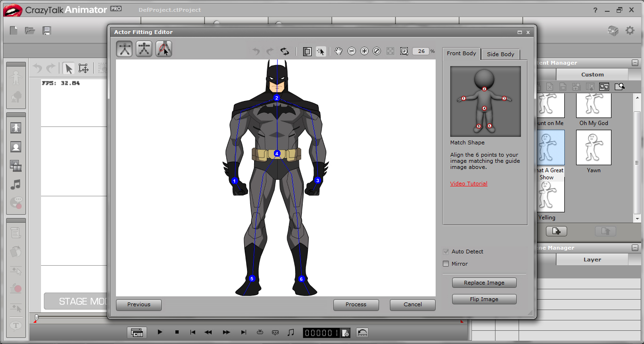Select the Yawn motion thumbnail
This screenshot has height=344, width=644.
click(x=594, y=148)
